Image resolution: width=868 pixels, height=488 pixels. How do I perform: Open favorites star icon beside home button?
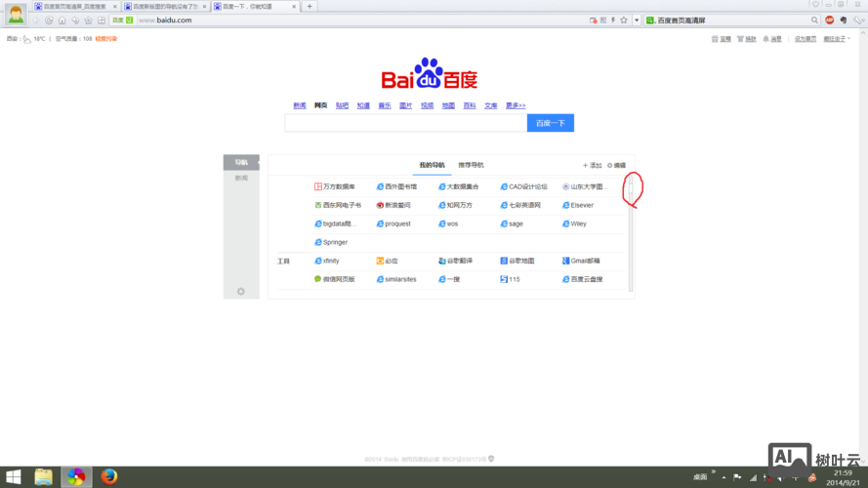coord(88,20)
